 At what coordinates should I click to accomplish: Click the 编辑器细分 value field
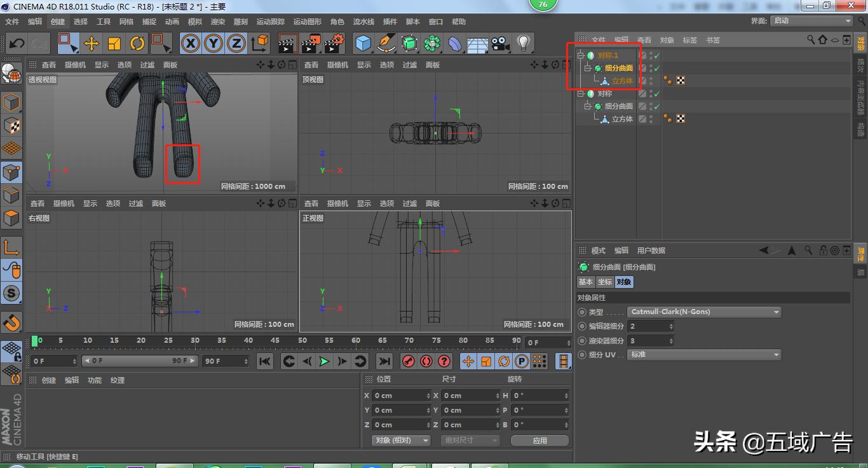click(x=648, y=326)
